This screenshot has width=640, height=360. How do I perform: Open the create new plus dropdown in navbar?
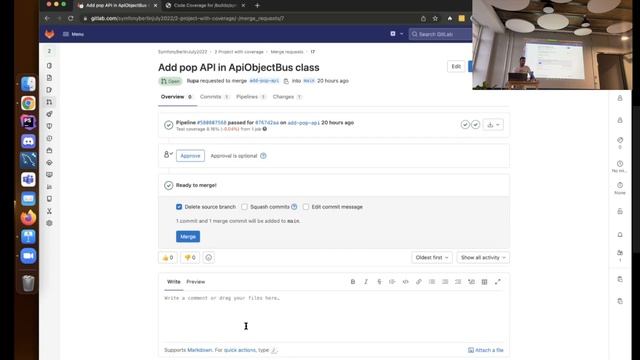(x=396, y=34)
